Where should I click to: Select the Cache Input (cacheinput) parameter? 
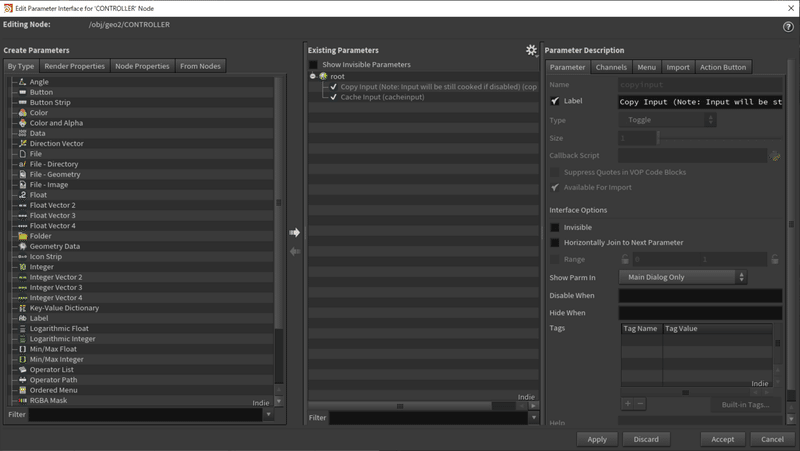tap(382, 97)
